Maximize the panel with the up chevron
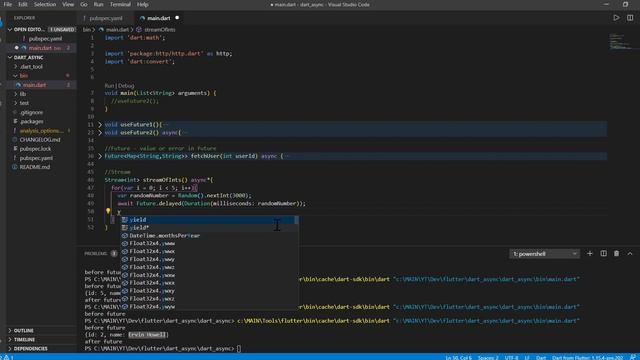 point(630,253)
